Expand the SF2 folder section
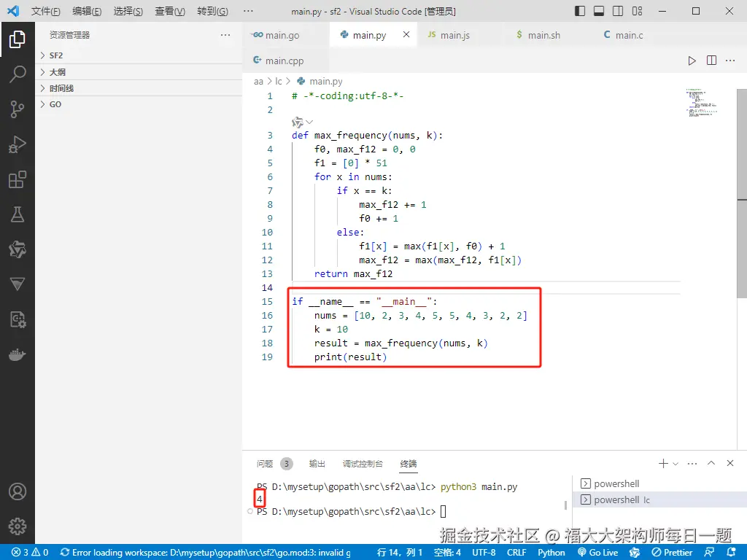 [139, 55]
